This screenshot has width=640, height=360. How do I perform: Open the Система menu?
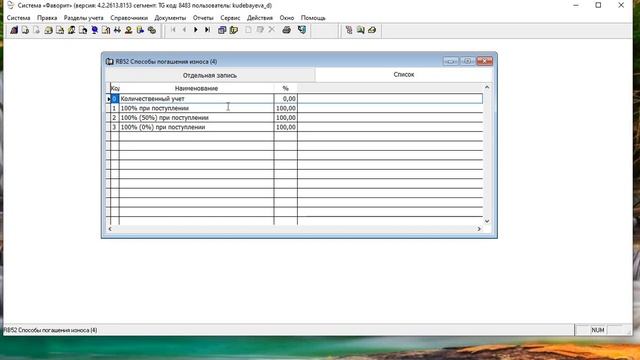click(18, 18)
